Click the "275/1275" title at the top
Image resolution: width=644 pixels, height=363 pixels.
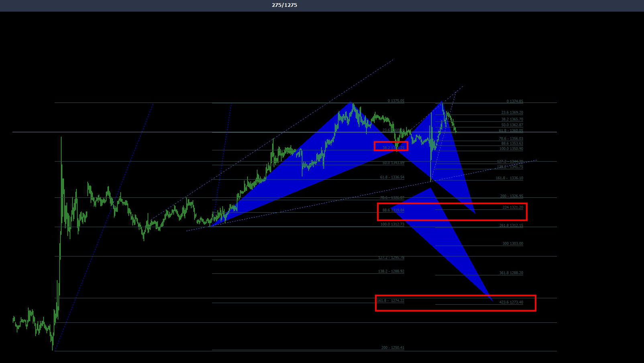click(284, 5)
